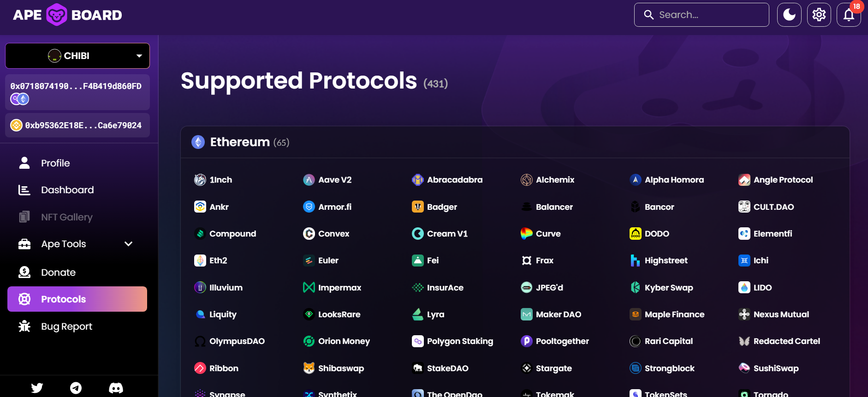
Task: Open the Polygon Staking protocol link
Action: tap(452, 341)
